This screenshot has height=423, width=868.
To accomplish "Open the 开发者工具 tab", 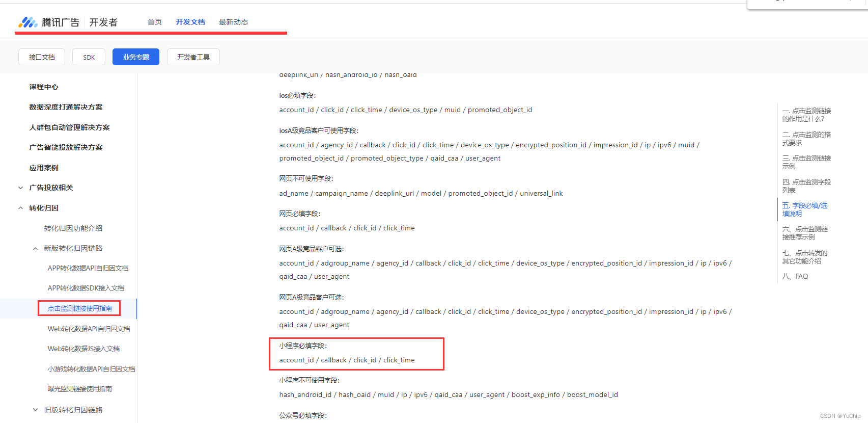I will pyautogui.click(x=193, y=57).
